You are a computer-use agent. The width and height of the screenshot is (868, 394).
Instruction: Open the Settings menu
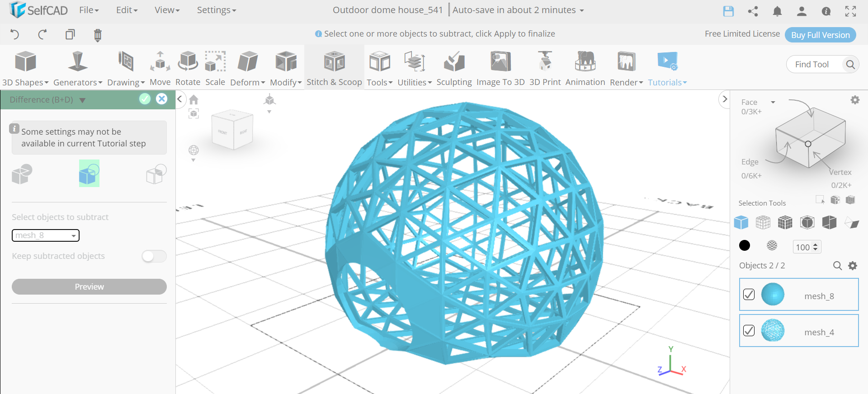(x=216, y=10)
